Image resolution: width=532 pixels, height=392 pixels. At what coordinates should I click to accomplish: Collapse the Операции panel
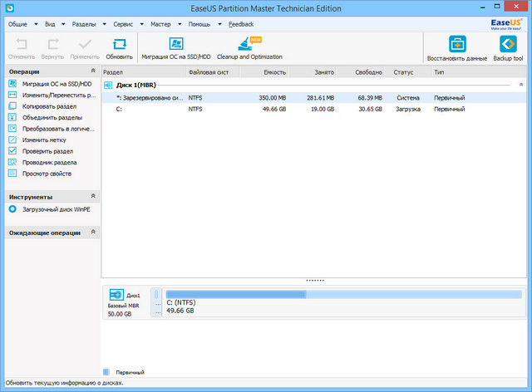point(93,71)
